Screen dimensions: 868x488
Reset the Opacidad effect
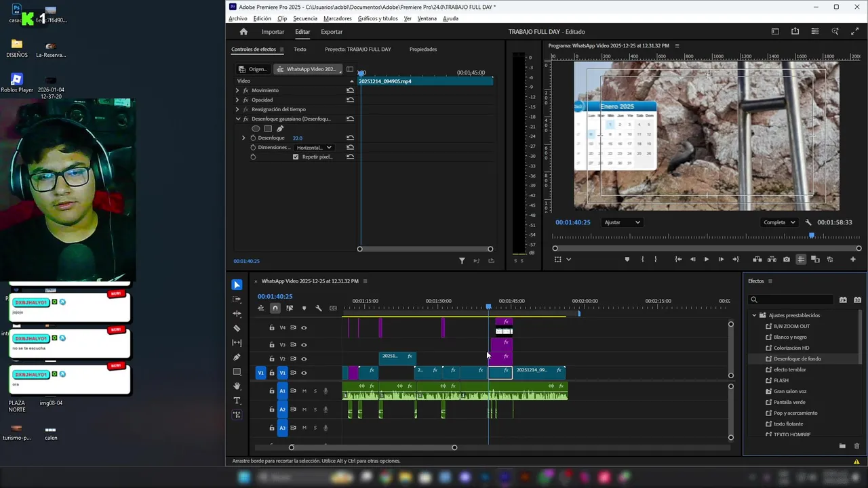click(350, 100)
